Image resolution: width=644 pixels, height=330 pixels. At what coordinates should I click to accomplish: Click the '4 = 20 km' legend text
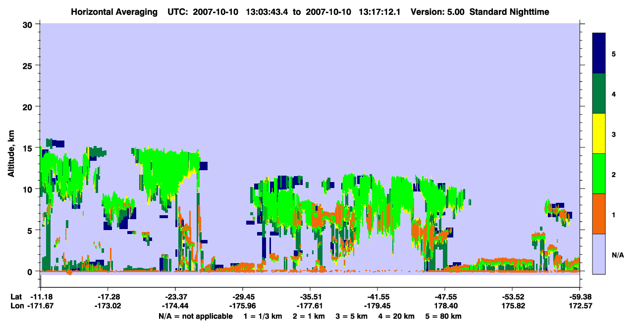[396, 316]
